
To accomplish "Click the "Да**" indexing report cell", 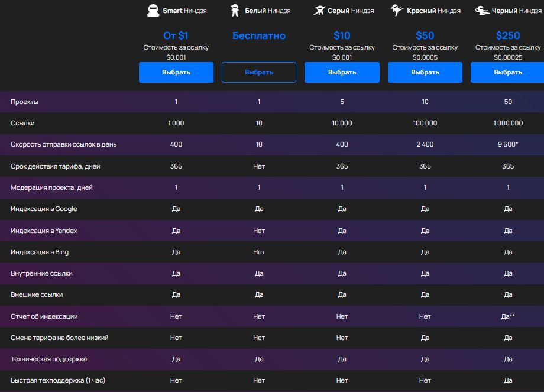I will tap(507, 316).
